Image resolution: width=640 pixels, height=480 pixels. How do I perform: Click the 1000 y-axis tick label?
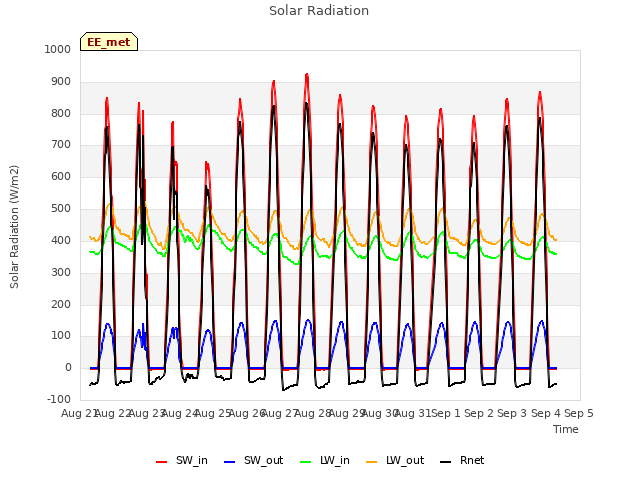pos(58,49)
